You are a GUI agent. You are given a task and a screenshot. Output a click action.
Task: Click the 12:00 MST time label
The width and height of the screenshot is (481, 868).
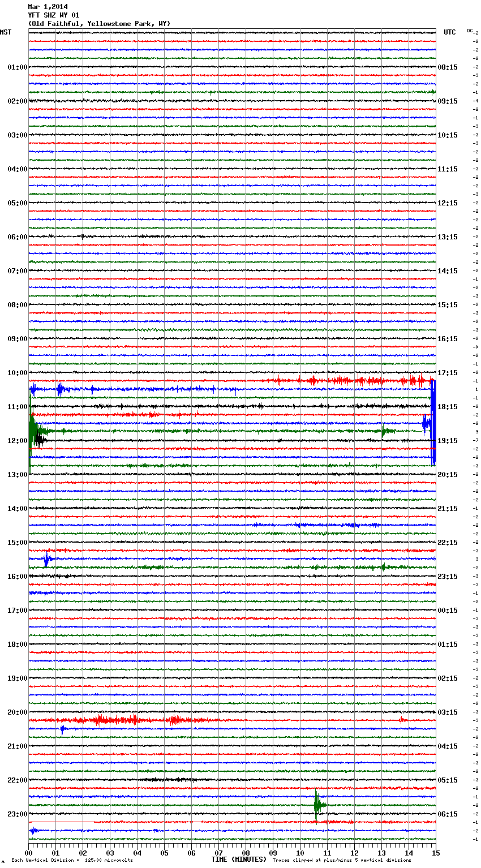pyautogui.click(x=18, y=441)
